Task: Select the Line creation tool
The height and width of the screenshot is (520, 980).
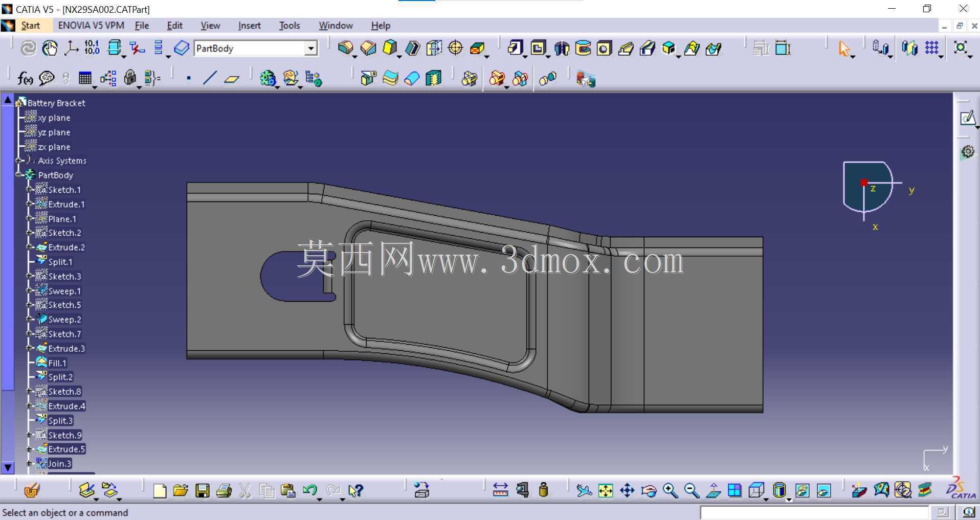Action: pyautogui.click(x=210, y=78)
